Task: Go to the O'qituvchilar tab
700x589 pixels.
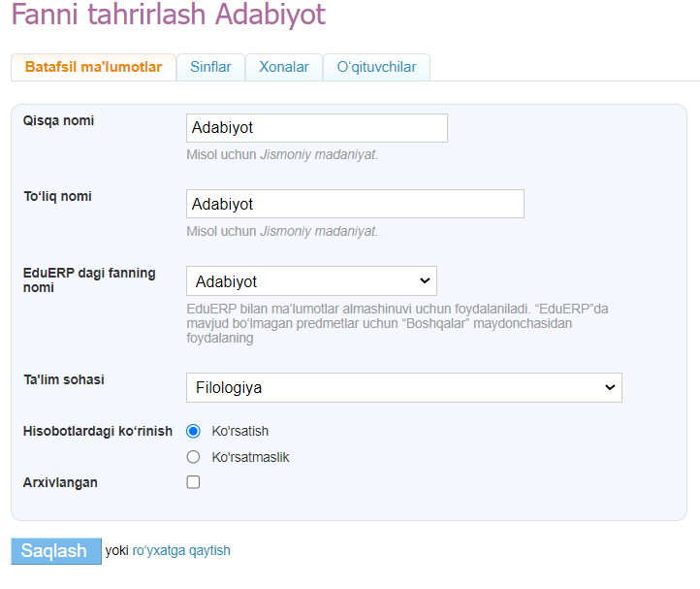Action: click(376, 67)
